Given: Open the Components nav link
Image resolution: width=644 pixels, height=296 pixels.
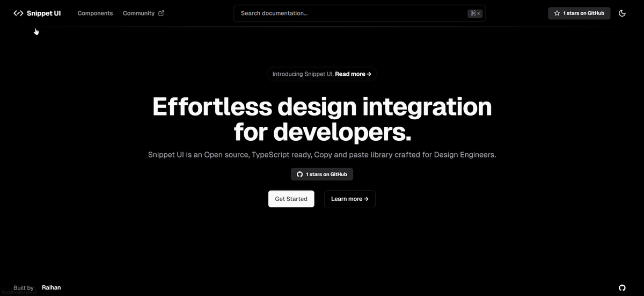Looking at the screenshot, I should click(x=95, y=13).
